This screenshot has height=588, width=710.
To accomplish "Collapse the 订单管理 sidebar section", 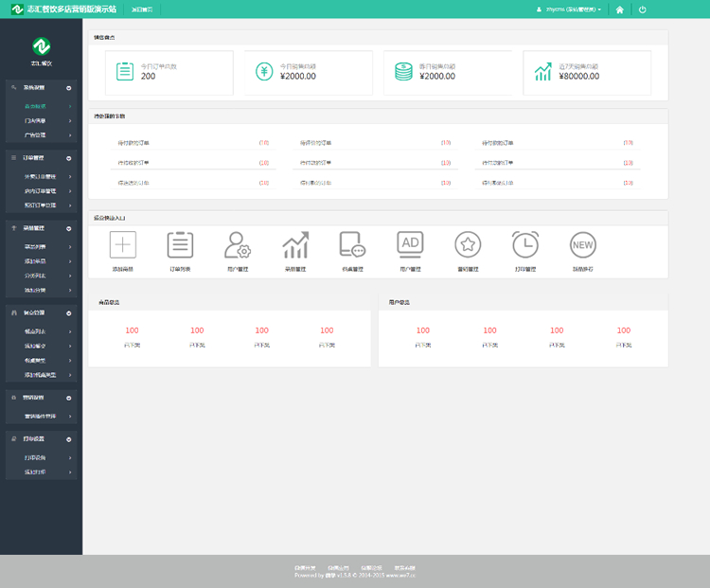I will point(68,158).
